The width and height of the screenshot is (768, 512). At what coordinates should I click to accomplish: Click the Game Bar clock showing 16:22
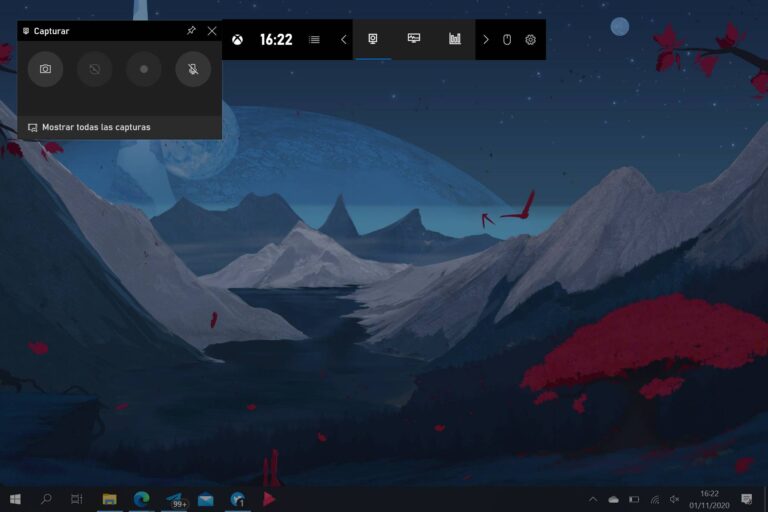276,40
